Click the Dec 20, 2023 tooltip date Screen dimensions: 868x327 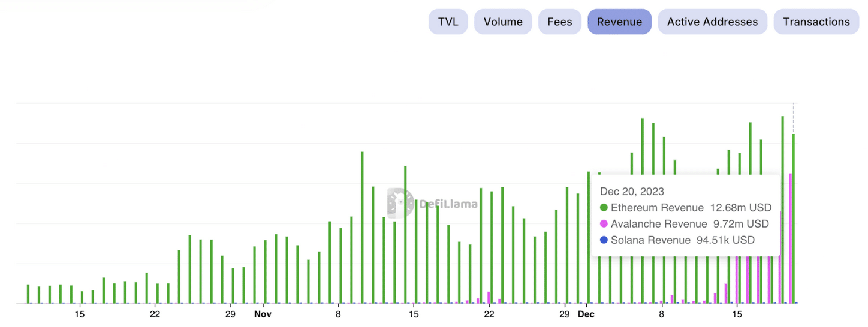tap(632, 192)
